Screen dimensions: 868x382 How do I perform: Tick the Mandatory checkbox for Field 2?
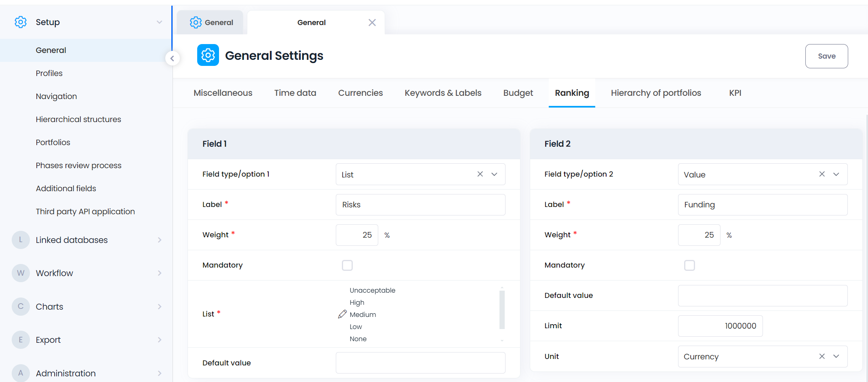[689, 265]
